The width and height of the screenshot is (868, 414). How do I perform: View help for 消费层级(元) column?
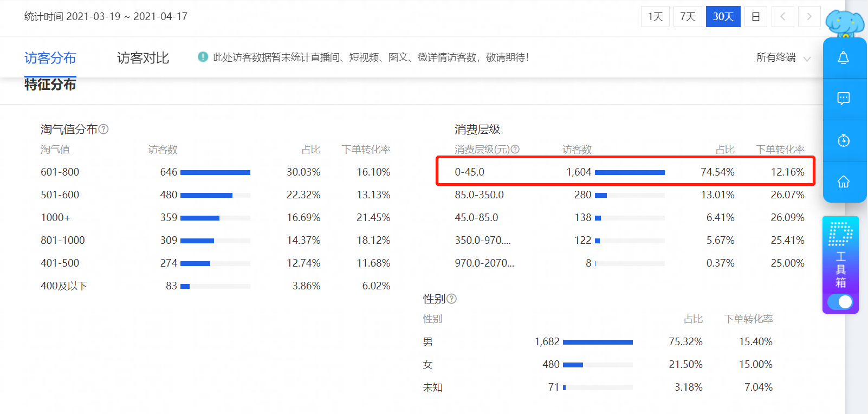coord(515,149)
